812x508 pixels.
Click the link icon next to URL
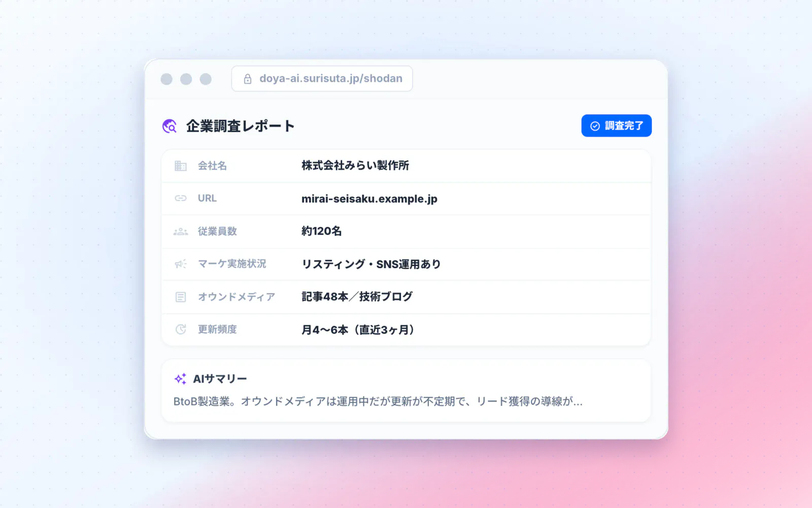click(181, 198)
